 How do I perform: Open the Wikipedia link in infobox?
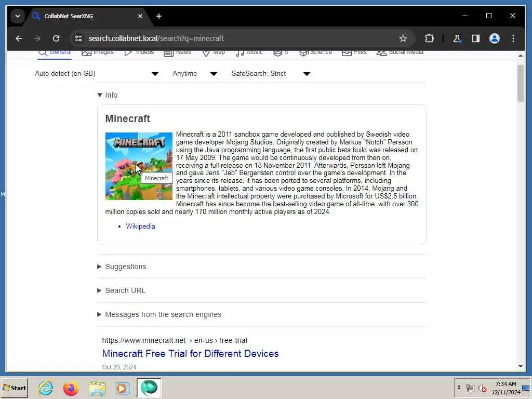140,227
